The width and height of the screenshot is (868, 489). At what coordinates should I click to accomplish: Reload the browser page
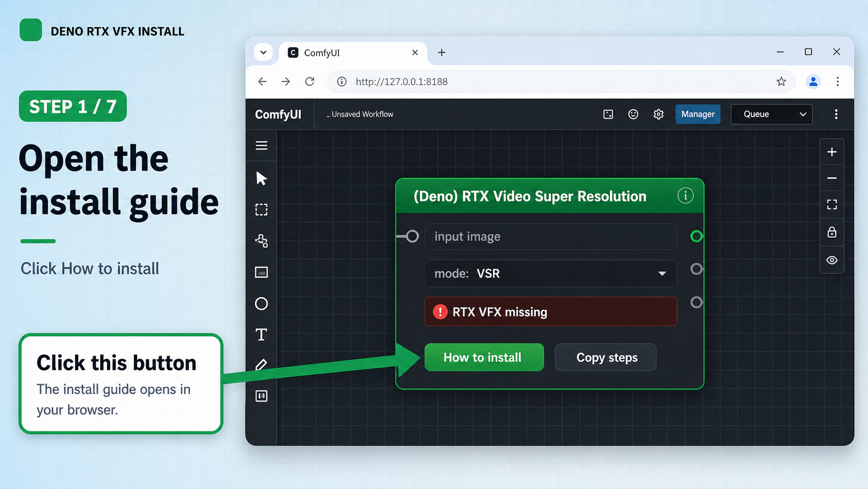click(x=310, y=82)
